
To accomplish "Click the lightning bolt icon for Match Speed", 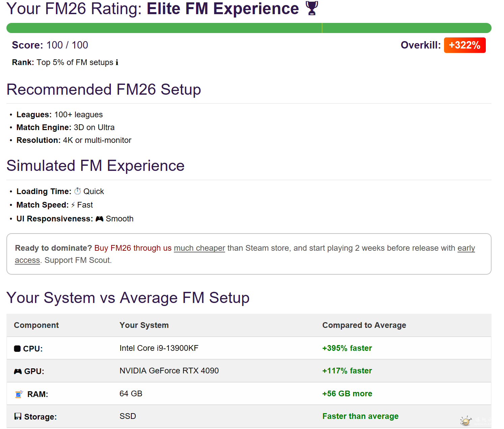I will pyautogui.click(x=73, y=205).
